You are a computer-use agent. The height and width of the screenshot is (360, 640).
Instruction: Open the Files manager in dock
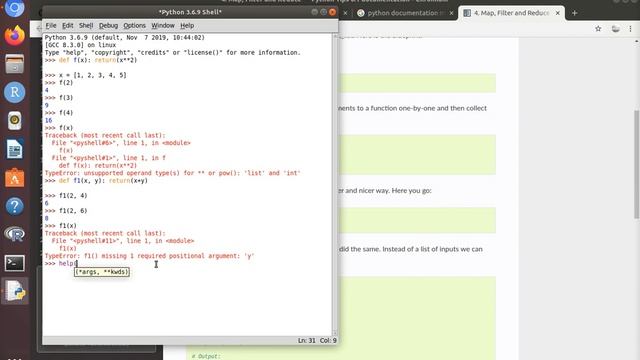click(x=15, y=64)
